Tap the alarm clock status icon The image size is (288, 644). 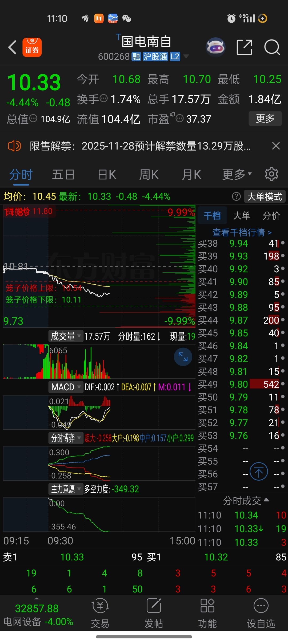(231, 18)
